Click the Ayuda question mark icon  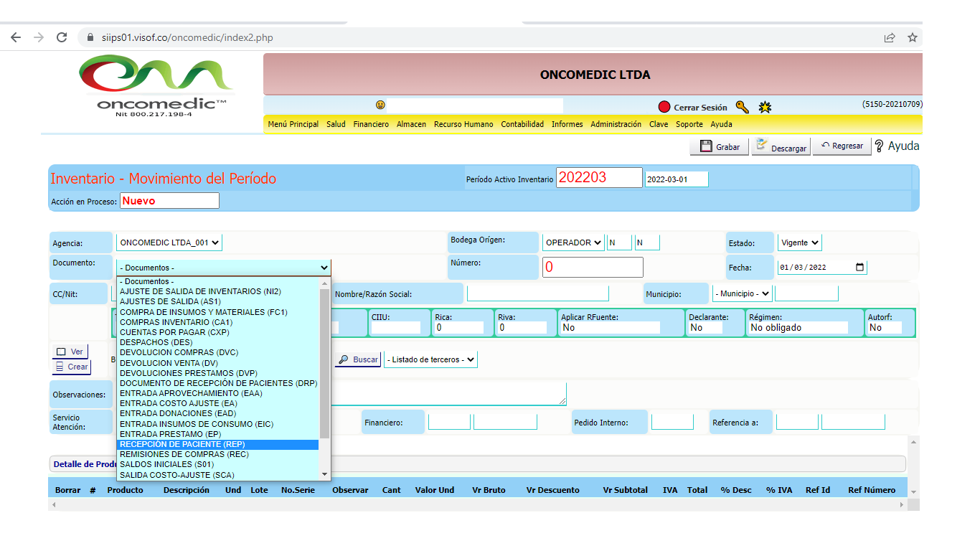click(880, 146)
